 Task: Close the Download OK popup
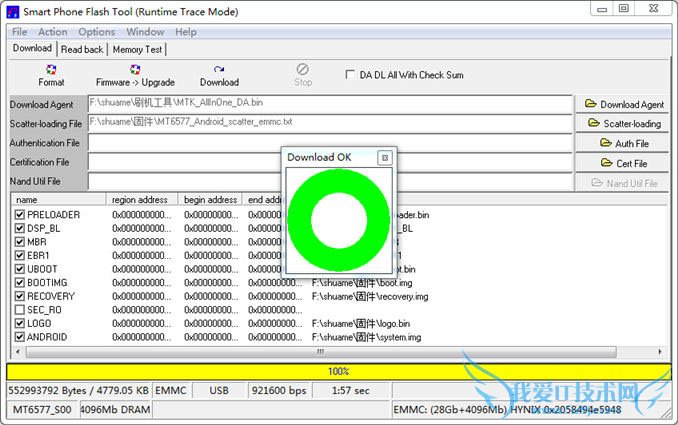click(x=384, y=158)
